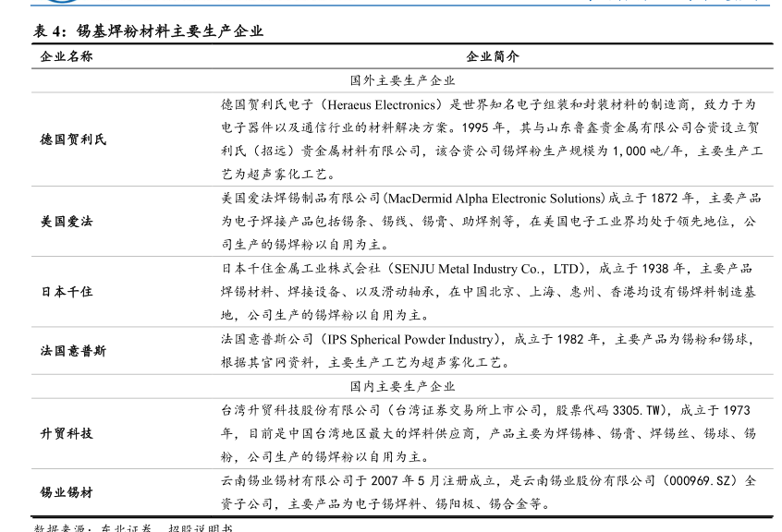Select the 法国意普斯 company name cell
The height and width of the screenshot is (532, 782).
click(73, 351)
